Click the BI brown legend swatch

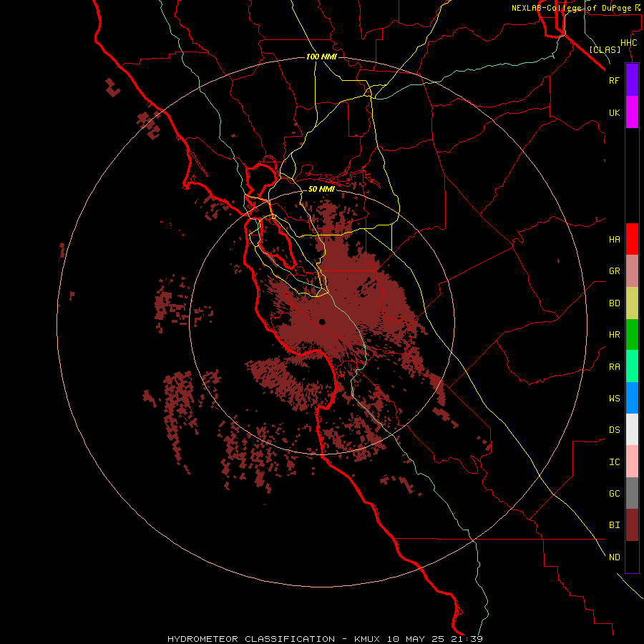632,525
